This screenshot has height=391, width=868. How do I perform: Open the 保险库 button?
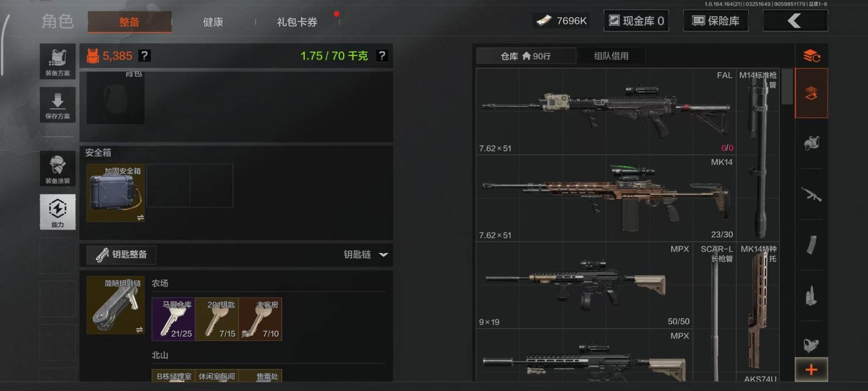pyautogui.click(x=716, y=21)
